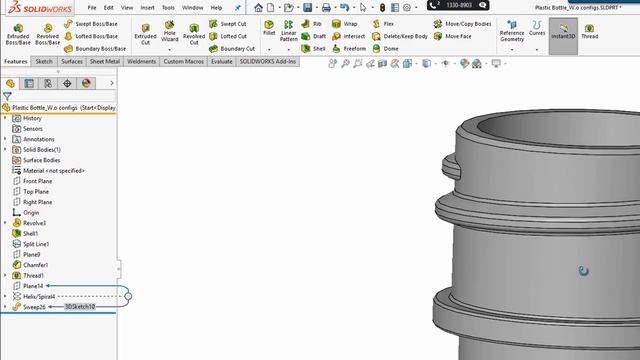Select the Revolved Boss/Base tool
The image size is (640, 360).
pyautogui.click(x=47, y=34)
